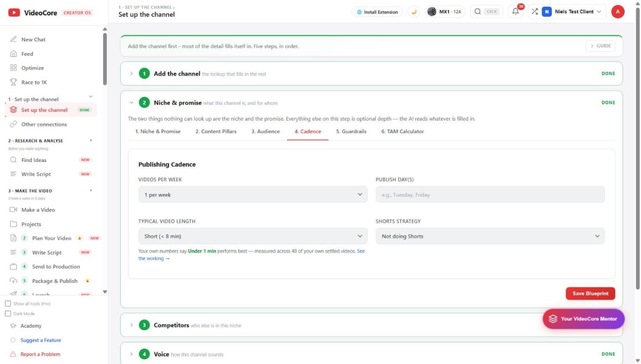Open the Shorts Strategy dropdown
Viewport: 641px width, 364px height.
click(x=490, y=236)
